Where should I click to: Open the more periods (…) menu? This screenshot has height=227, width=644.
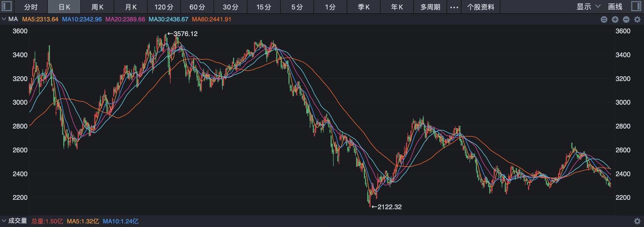coord(454,7)
